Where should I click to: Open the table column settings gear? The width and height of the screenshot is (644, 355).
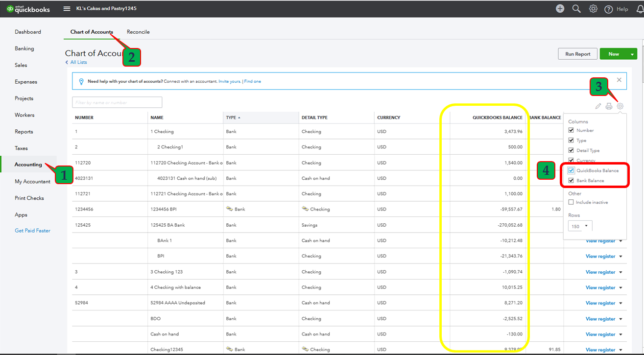tap(620, 106)
